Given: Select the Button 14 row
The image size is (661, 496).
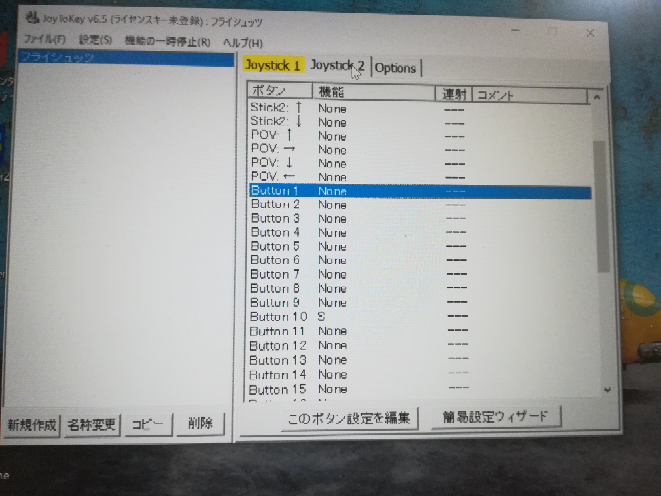Looking at the screenshot, I should click(x=420, y=375).
